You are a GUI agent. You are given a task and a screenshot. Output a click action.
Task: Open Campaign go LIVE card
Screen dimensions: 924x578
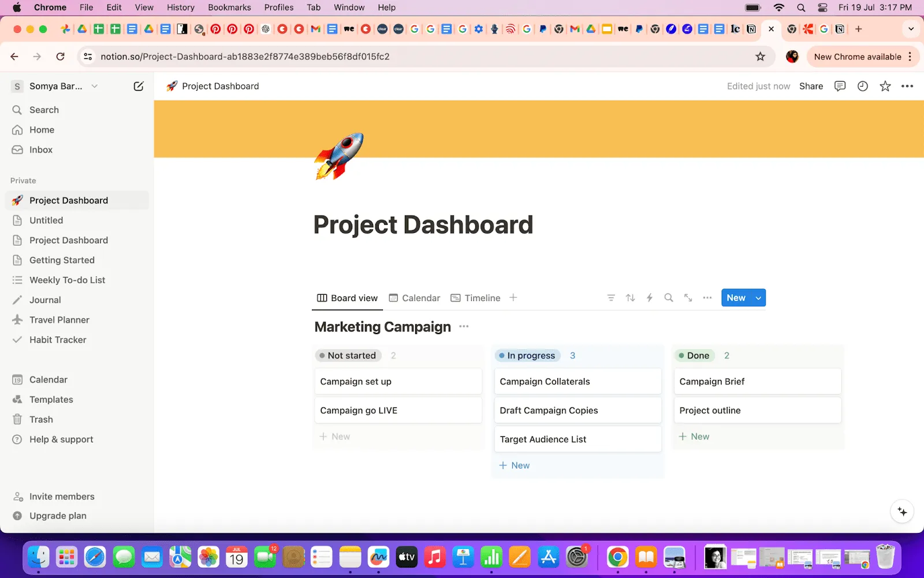[398, 410]
